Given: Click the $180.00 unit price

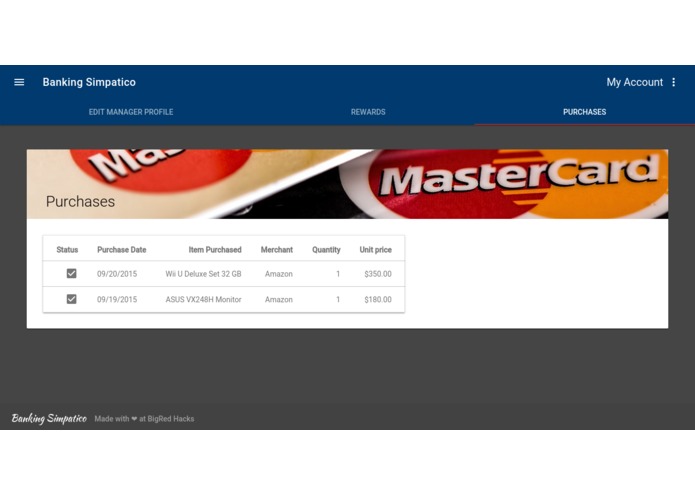Looking at the screenshot, I should tap(378, 300).
